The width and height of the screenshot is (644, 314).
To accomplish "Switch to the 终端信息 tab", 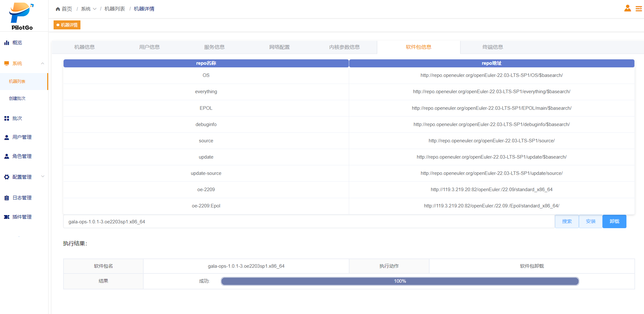I will [x=492, y=47].
